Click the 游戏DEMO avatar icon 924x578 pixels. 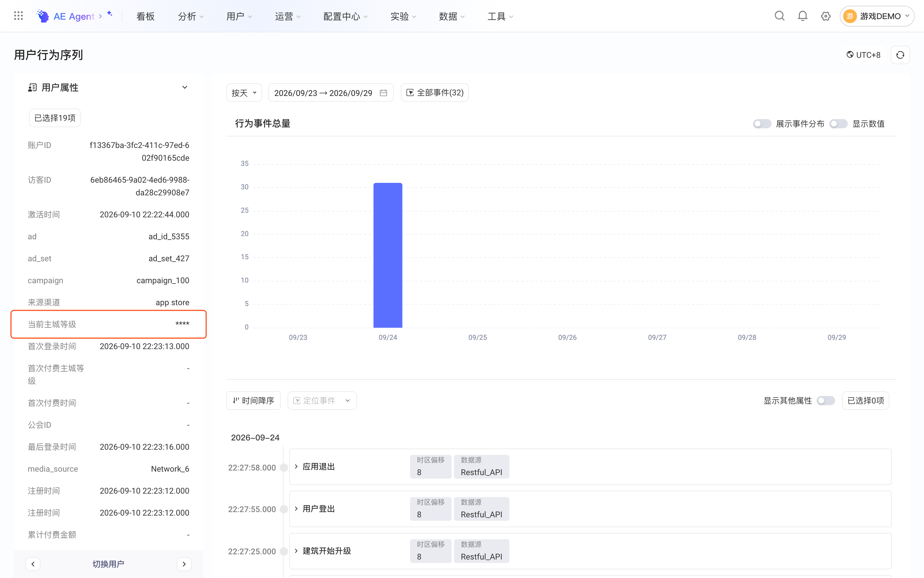pos(850,16)
